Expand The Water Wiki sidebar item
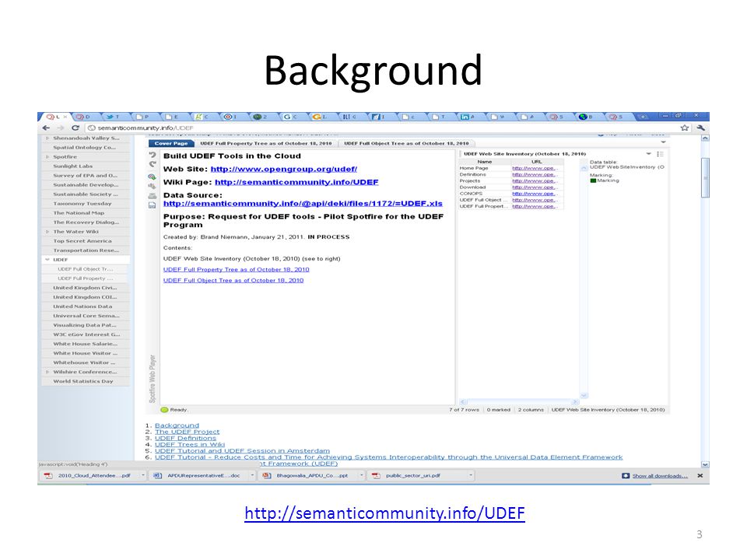 pos(47,232)
